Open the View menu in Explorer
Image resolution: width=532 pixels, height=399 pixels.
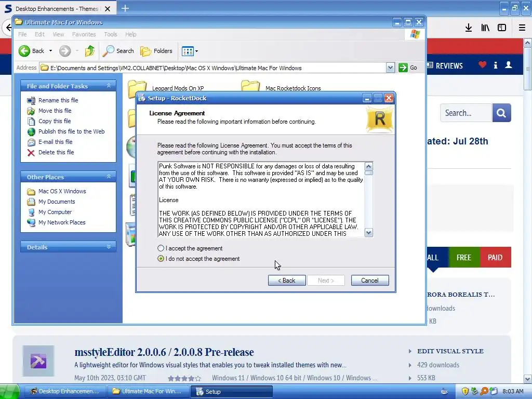[x=58, y=34]
